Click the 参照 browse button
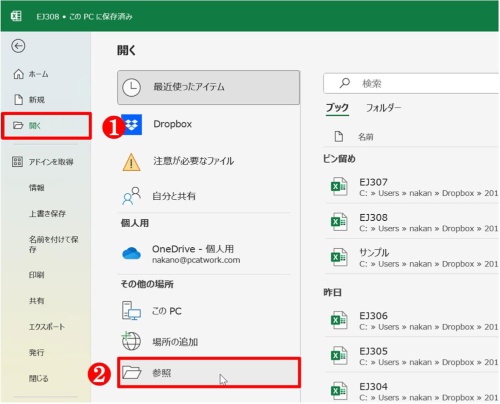This screenshot has height=404, width=500. pos(209,372)
